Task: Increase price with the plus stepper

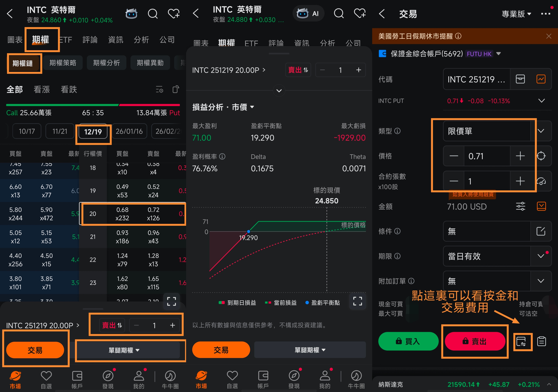Action: (x=520, y=156)
